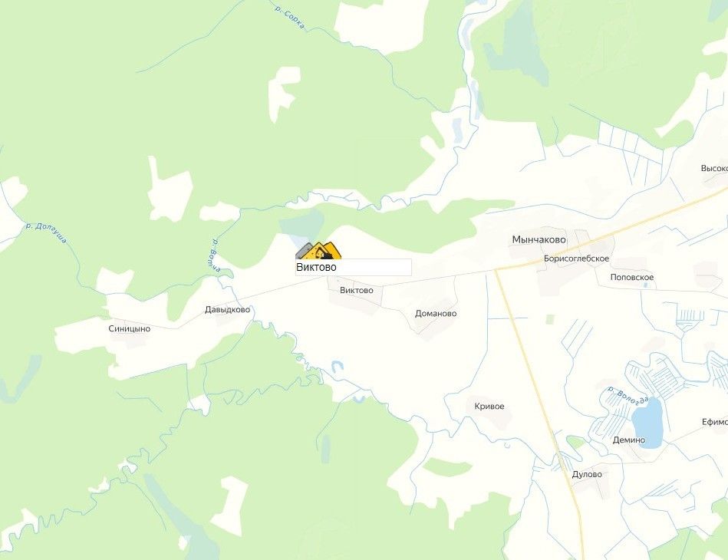Image resolution: width=728 pixels, height=560 pixels.
Task: Click the Кривое village label
Action: point(489,407)
